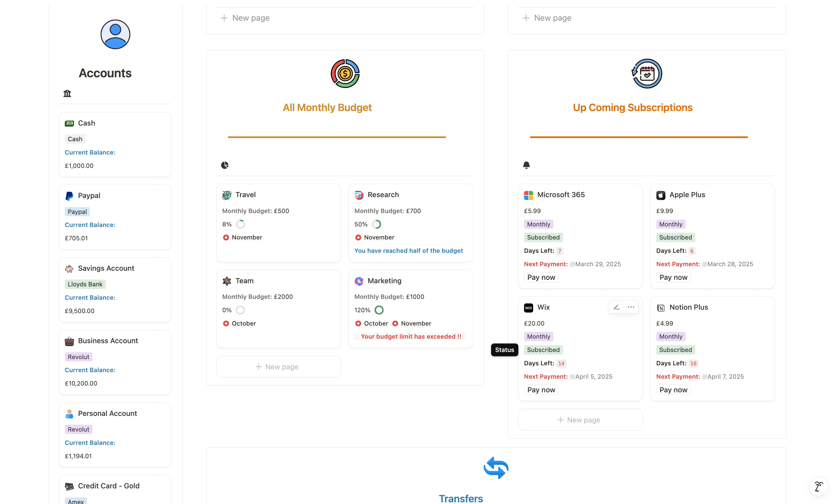Click the Travel globe icon
The height and width of the screenshot is (504, 836).
point(227,195)
